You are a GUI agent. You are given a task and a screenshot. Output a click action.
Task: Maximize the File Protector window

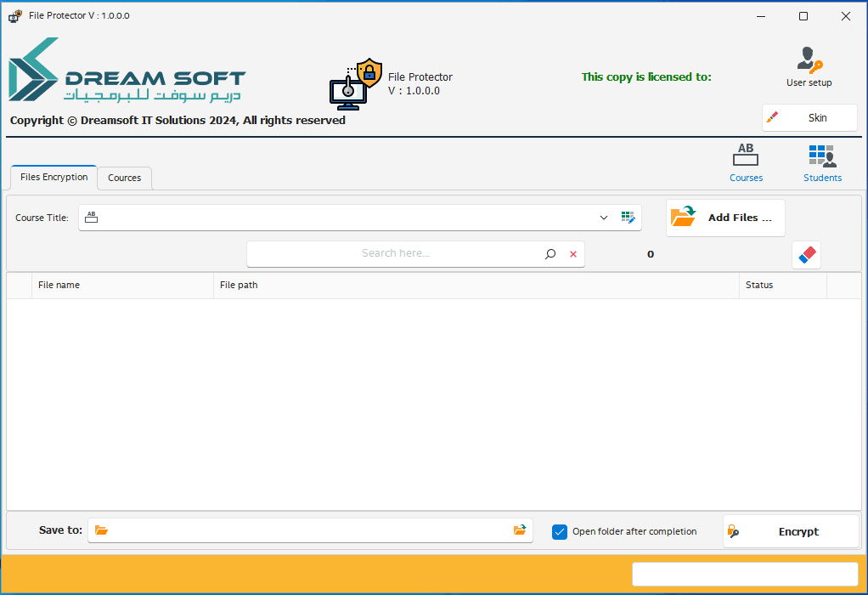pos(803,16)
